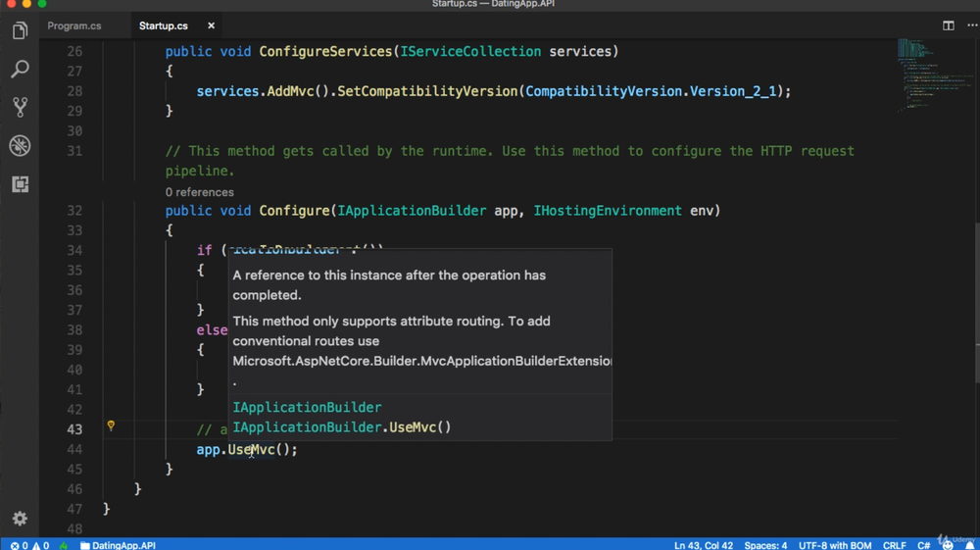Click the DatingApp.API project in status bar
Viewport: 980px width, 550px height.
[118, 545]
